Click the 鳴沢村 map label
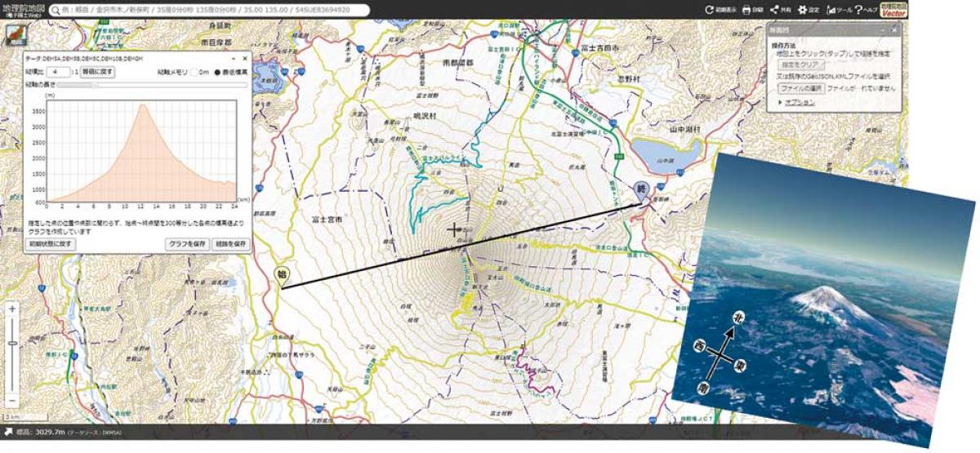 pos(426,117)
